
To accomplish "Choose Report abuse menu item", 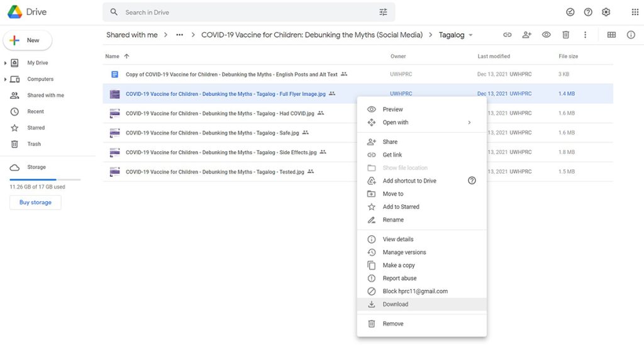I will point(422,278).
